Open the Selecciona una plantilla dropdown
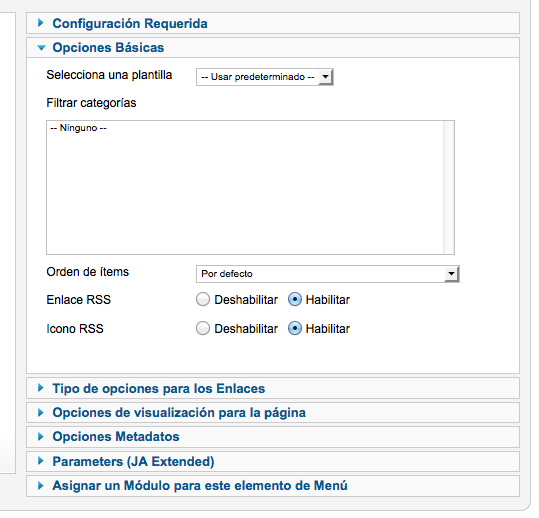This screenshot has width=539, height=518. tap(265, 77)
